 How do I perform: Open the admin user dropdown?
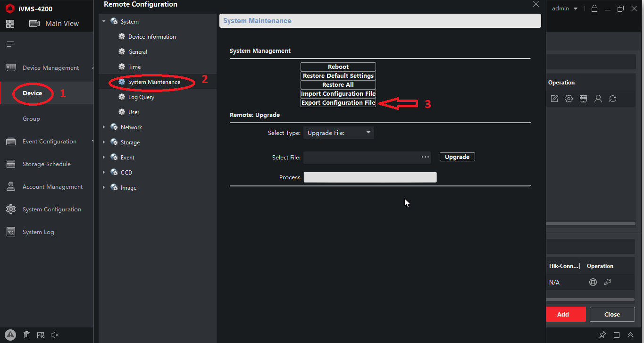[x=565, y=8]
